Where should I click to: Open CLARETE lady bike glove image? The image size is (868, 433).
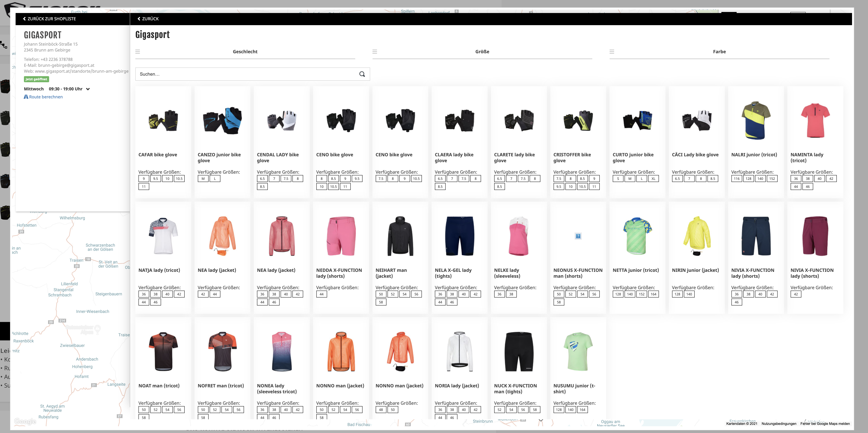(519, 120)
